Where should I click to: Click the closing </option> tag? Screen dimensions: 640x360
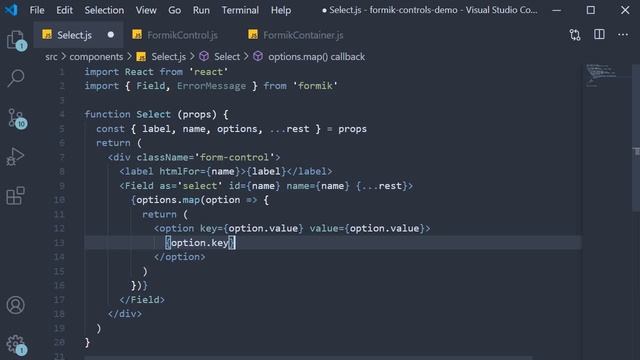pyautogui.click(x=180, y=257)
